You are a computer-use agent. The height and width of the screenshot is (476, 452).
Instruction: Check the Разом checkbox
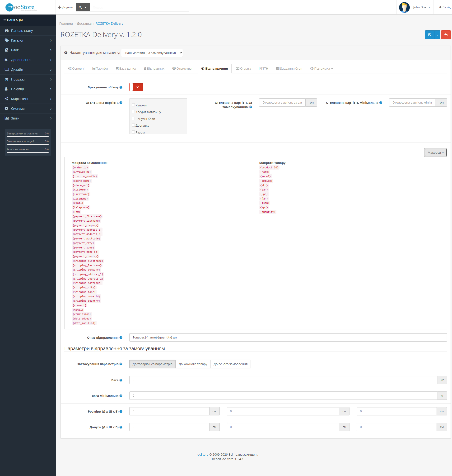click(x=133, y=132)
